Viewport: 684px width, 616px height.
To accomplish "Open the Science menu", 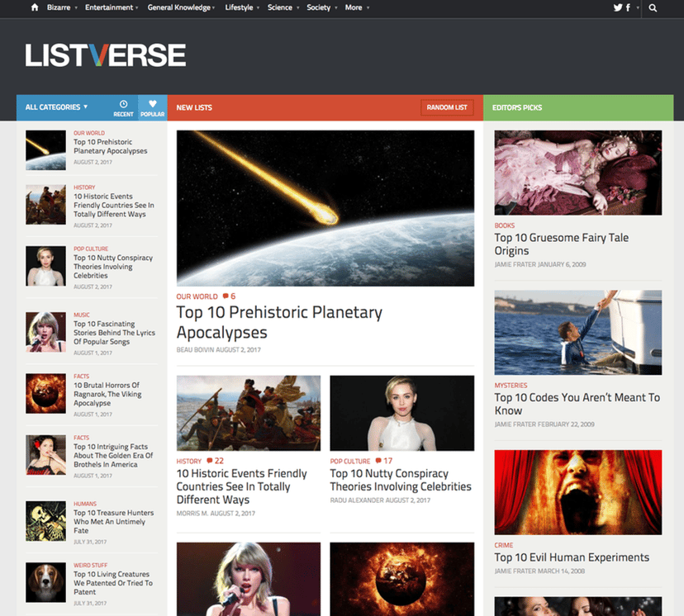I will click(279, 7).
